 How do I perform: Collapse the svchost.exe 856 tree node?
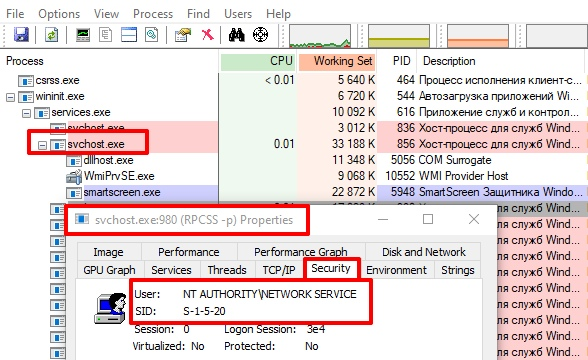tap(42, 145)
